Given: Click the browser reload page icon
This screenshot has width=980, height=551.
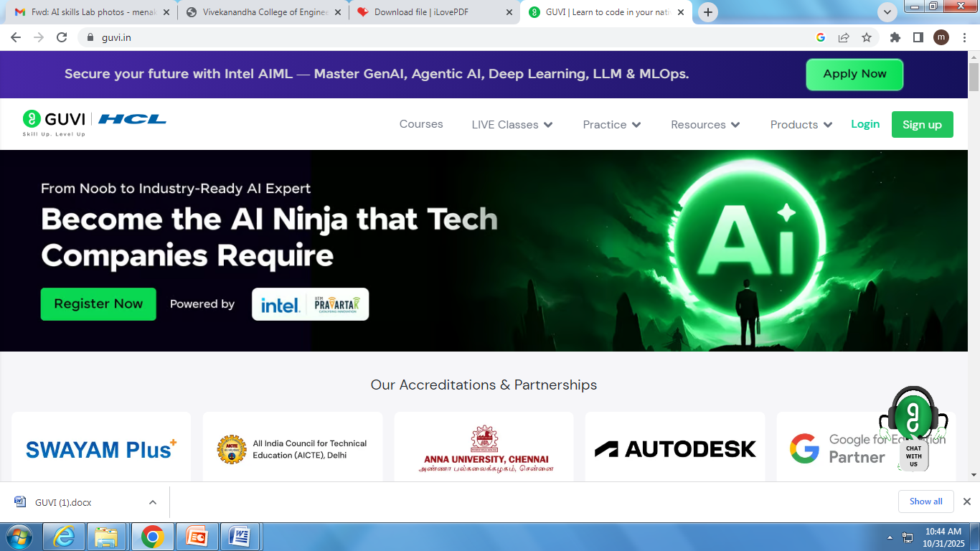Looking at the screenshot, I should [x=62, y=37].
